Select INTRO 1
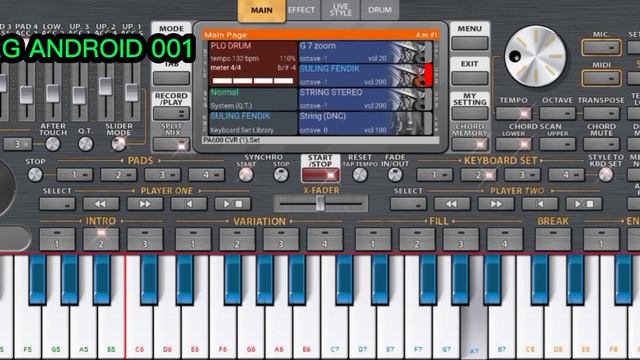Screen dimensions: 640x360 click(x=57, y=239)
